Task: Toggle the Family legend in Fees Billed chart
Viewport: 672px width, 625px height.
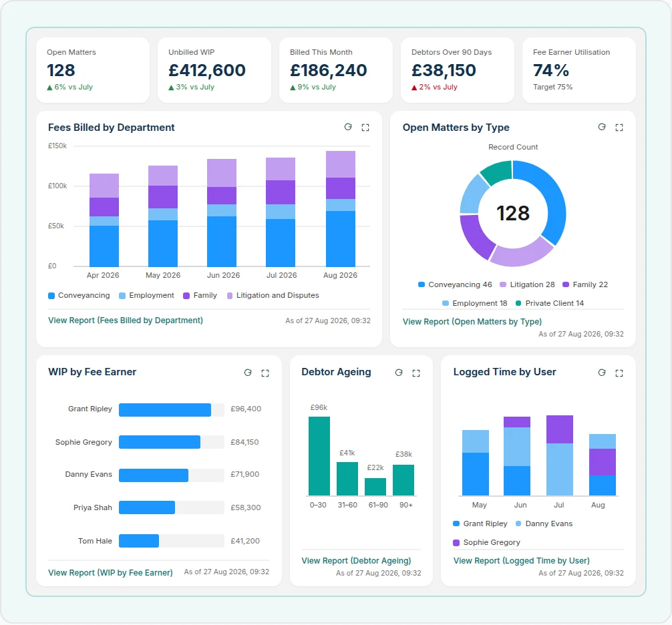Action: tap(200, 296)
